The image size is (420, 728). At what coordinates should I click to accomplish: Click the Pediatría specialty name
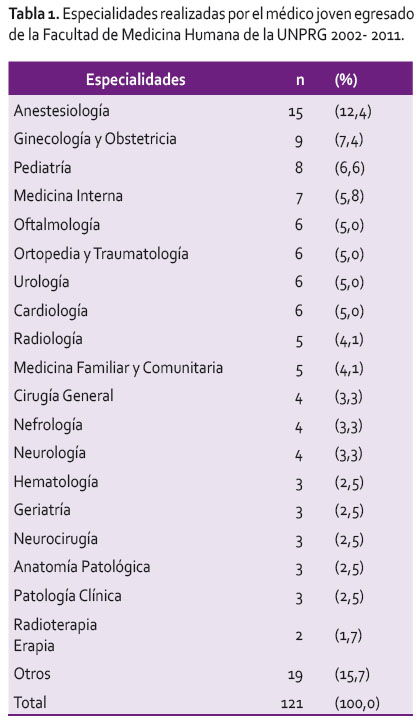pyautogui.click(x=42, y=168)
